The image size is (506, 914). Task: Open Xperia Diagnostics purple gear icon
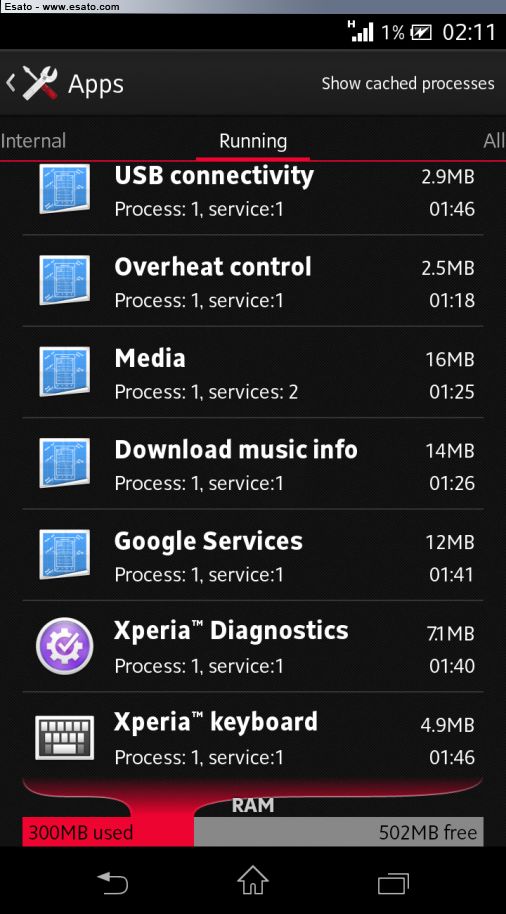coord(64,646)
